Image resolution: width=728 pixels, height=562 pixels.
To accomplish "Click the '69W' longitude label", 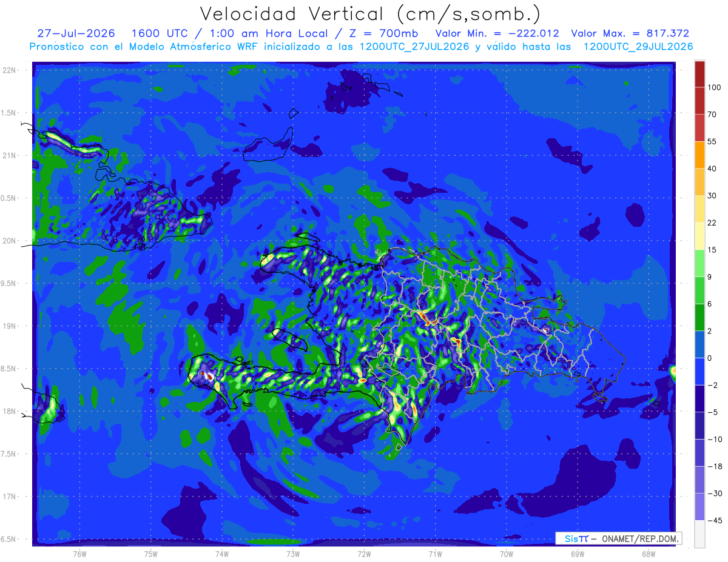I will pos(578,554).
